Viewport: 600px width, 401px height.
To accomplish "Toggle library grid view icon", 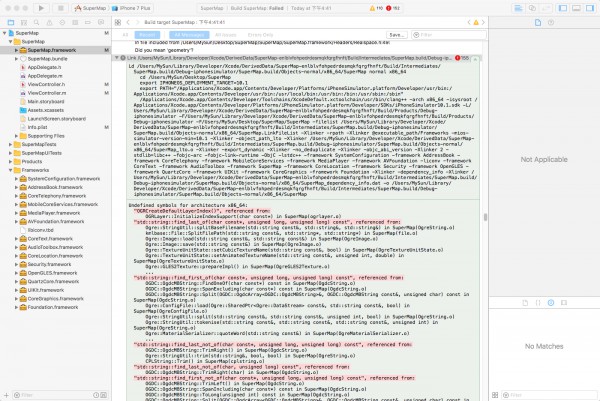I will pyautogui.click(x=495, y=395).
